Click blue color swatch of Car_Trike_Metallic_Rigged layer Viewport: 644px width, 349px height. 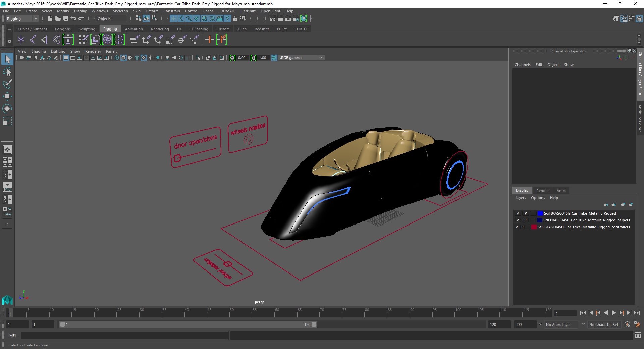coord(540,213)
